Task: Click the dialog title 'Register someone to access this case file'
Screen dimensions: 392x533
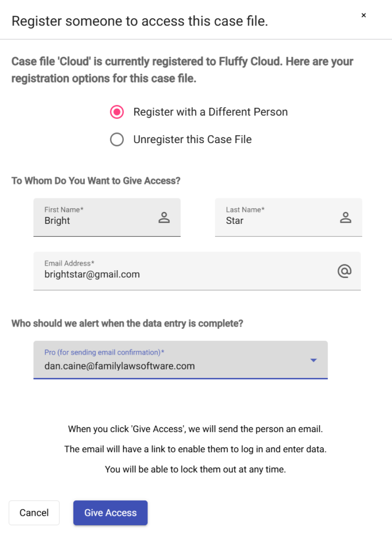Action: tap(140, 21)
